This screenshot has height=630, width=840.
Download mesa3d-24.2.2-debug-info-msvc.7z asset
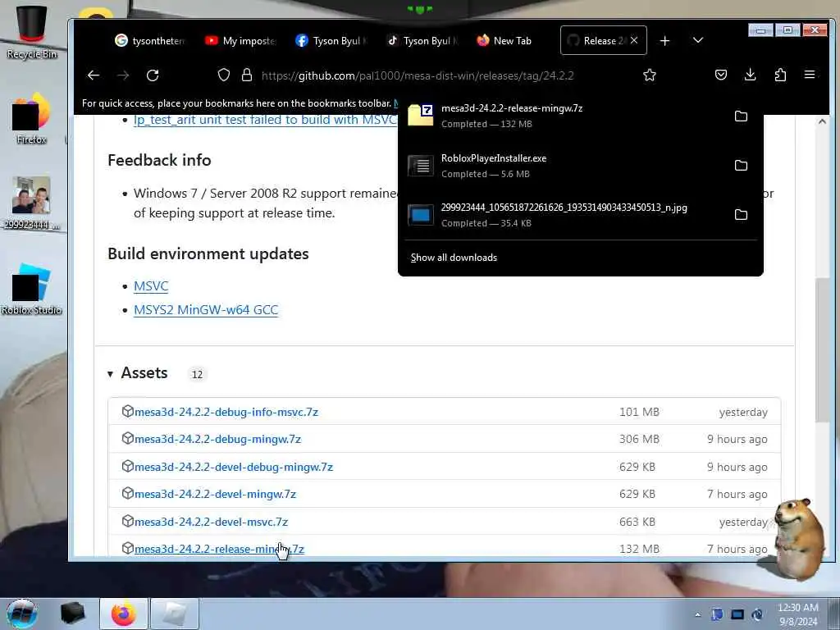(226, 412)
